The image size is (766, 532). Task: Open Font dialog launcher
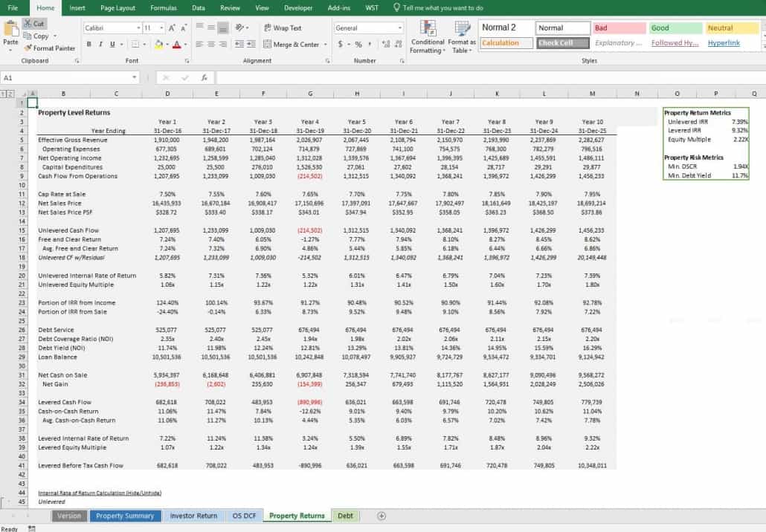click(x=187, y=61)
